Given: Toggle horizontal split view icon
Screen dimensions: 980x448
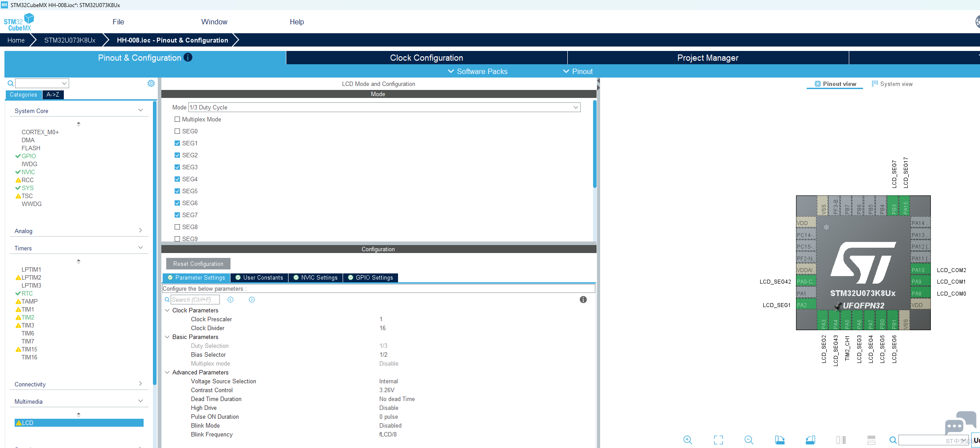Looking at the screenshot, I should tap(871, 440).
